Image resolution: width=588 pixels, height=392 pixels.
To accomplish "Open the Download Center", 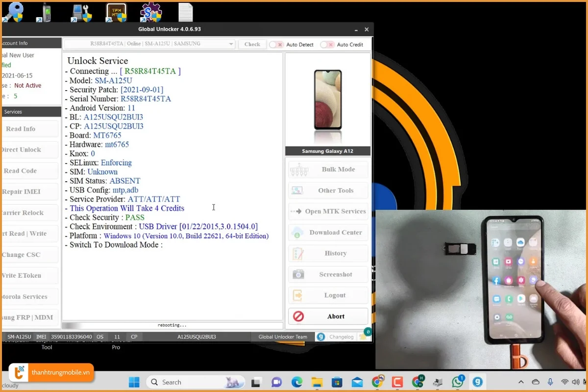I will [x=328, y=232].
